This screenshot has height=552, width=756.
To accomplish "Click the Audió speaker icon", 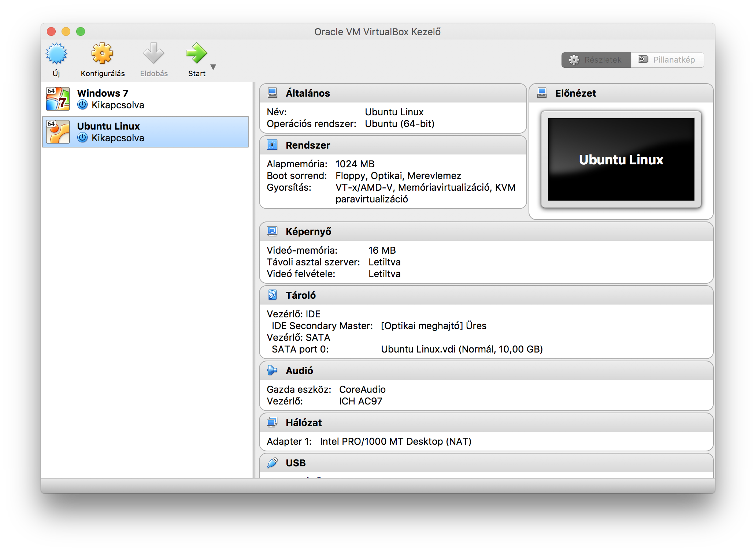I will (x=272, y=370).
